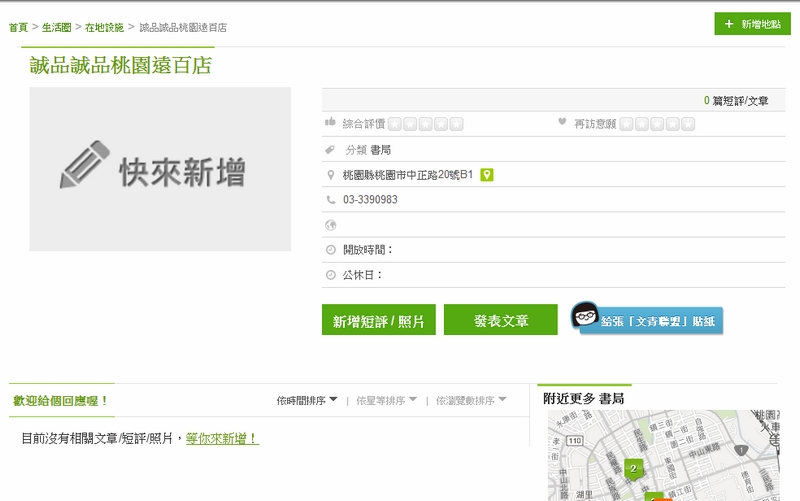This screenshot has height=501, width=800.
Task: Click the address 桃園縣桃園市中正路20號B1
Action: [408, 175]
